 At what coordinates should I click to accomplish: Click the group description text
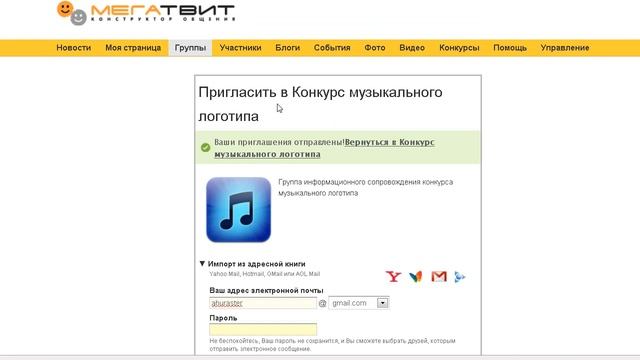coord(366,187)
